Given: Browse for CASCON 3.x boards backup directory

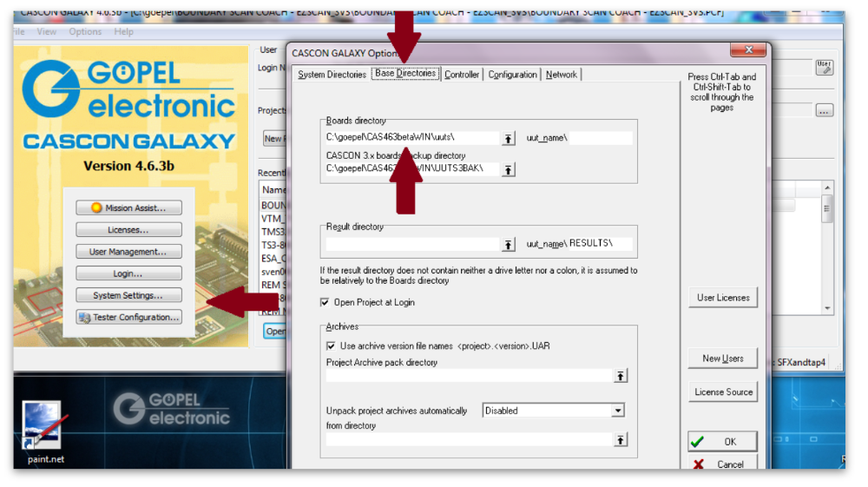Looking at the screenshot, I should click(x=508, y=169).
